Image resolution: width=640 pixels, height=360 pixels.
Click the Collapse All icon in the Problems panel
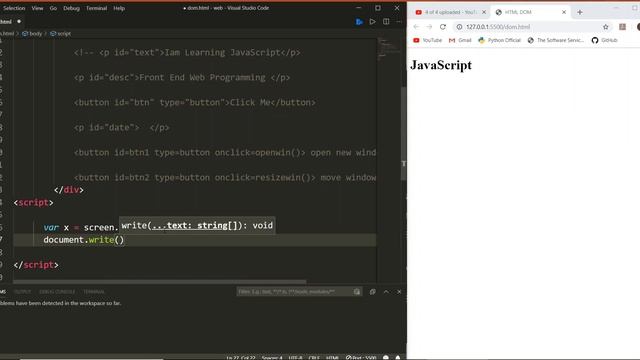coord(372,292)
